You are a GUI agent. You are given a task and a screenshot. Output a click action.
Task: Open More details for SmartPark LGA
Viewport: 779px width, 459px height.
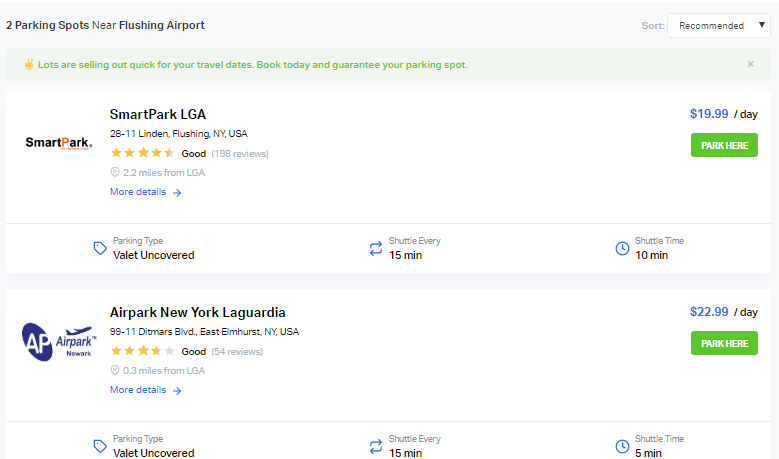[x=146, y=192]
